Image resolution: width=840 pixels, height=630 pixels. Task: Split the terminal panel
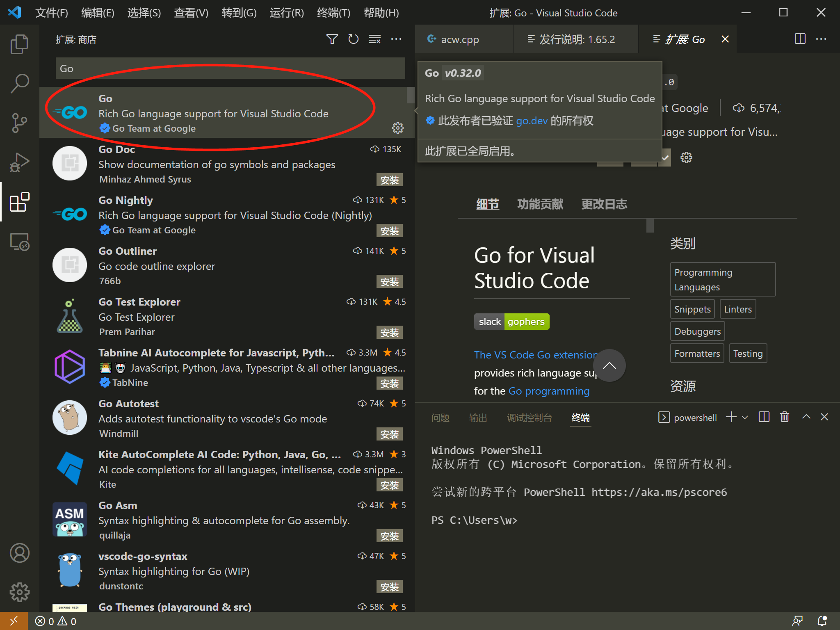764,417
